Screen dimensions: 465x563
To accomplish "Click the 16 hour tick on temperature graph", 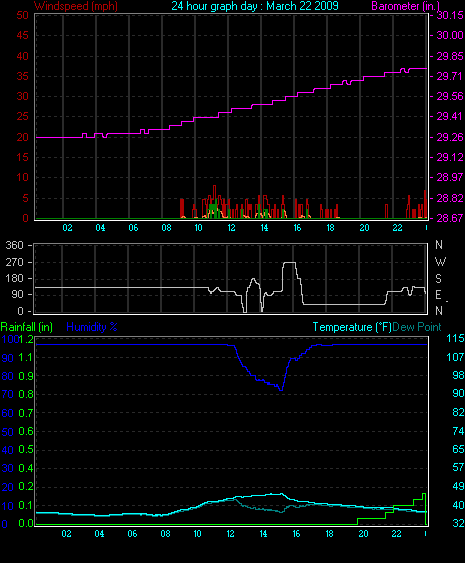I will click(x=296, y=534).
